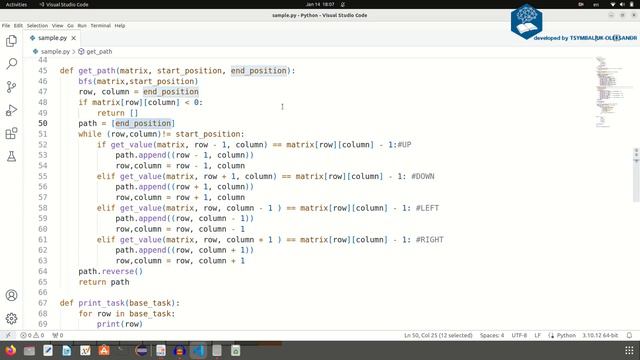Image resolution: width=640 pixels, height=360 pixels.
Task: Click get_path symbol in the breadcrumb
Action: point(99,51)
